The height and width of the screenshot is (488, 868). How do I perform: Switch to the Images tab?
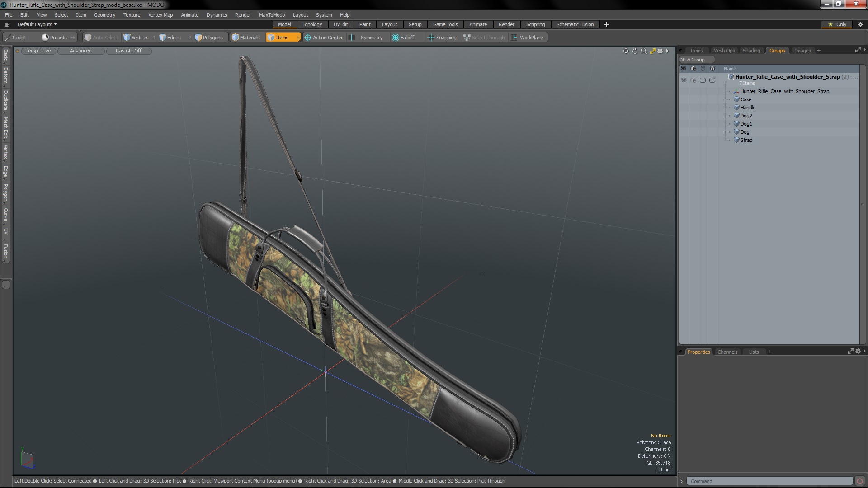(x=802, y=51)
